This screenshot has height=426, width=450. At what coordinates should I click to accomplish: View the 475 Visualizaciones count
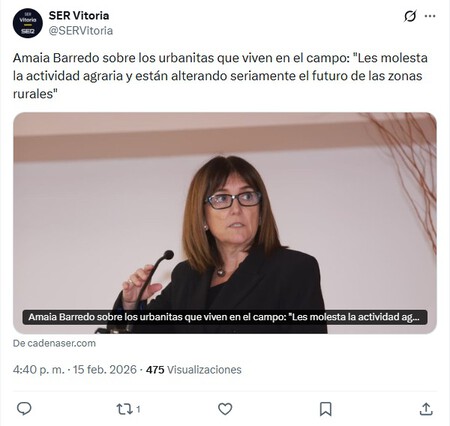[x=194, y=370]
